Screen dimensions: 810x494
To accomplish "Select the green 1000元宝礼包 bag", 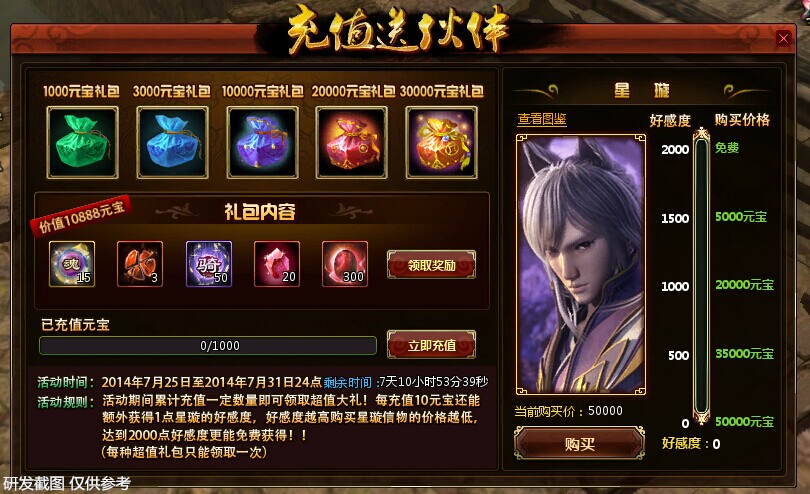I will (83, 143).
